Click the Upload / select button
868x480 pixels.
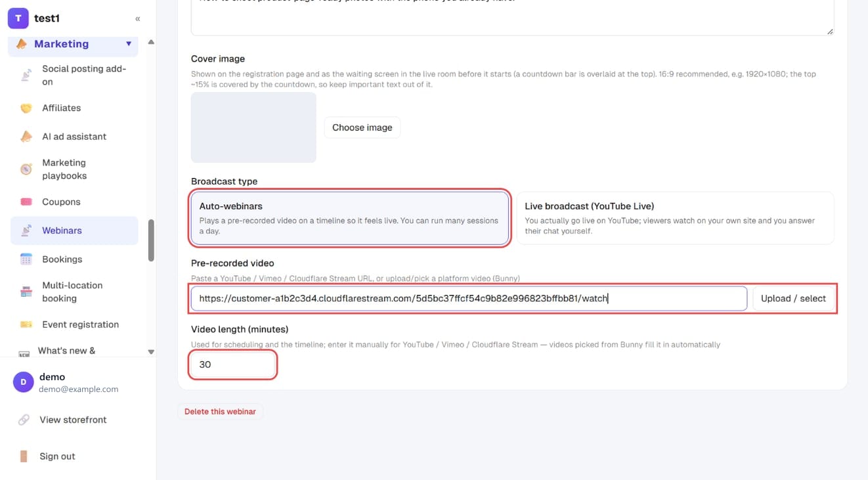tap(793, 298)
